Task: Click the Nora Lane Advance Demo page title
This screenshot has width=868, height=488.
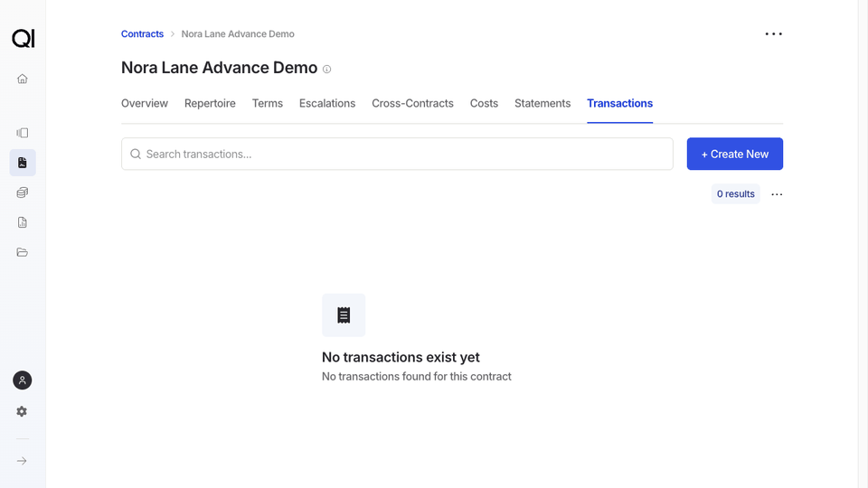Action: [219, 68]
